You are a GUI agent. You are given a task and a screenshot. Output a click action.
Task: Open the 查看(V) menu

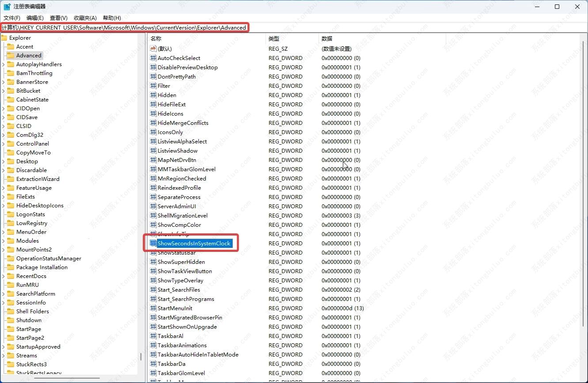(x=58, y=18)
